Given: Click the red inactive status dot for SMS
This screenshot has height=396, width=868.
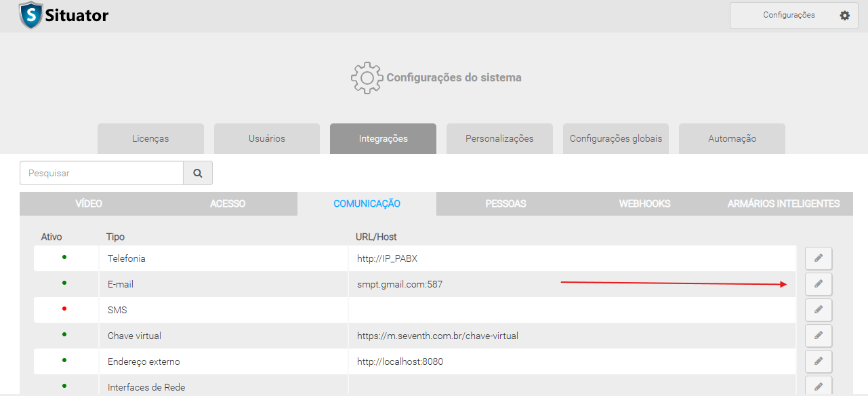Looking at the screenshot, I should (x=64, y=309).
